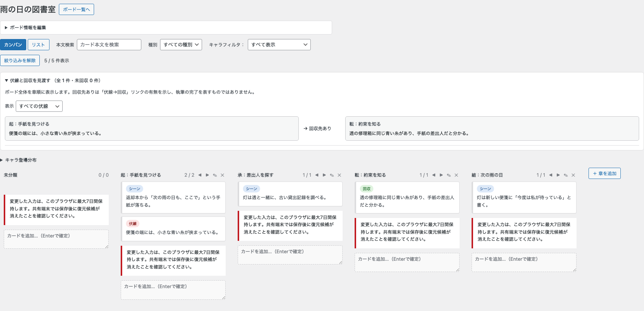Edit the 結：次の雨の日 chapter name

(566, 175)
